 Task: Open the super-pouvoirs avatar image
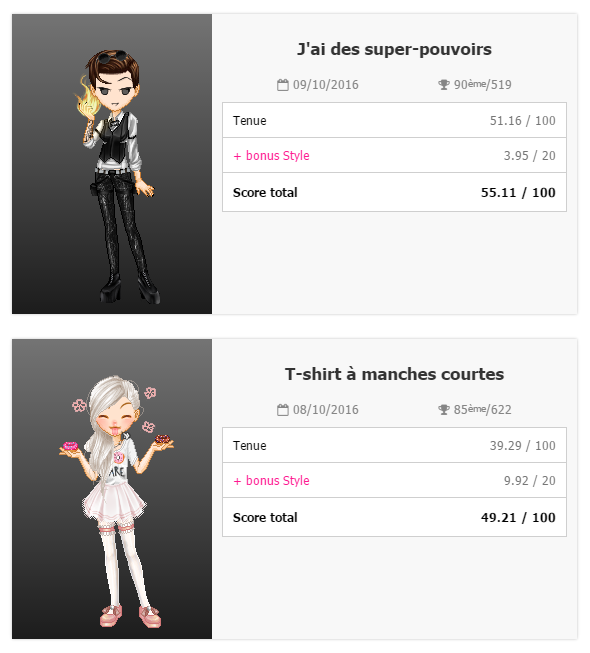click(x=112, y=164)
